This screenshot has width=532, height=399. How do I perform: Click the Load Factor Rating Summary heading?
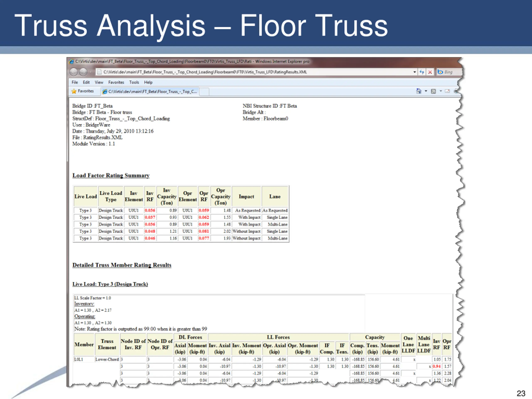(x=111, y=176)
